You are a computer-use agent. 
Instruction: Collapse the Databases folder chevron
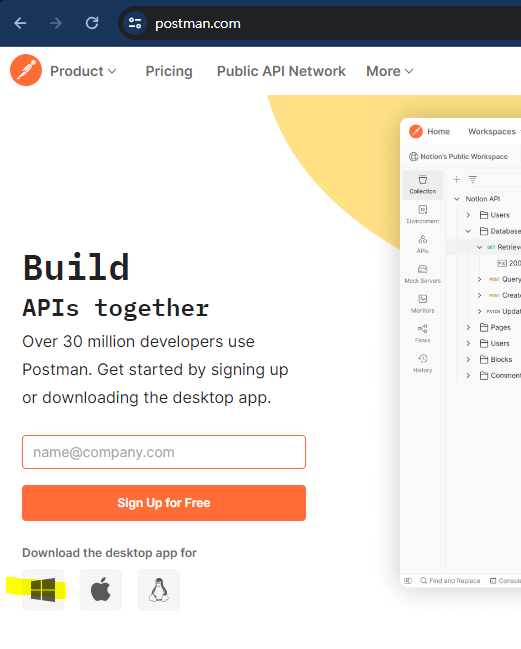468,231
